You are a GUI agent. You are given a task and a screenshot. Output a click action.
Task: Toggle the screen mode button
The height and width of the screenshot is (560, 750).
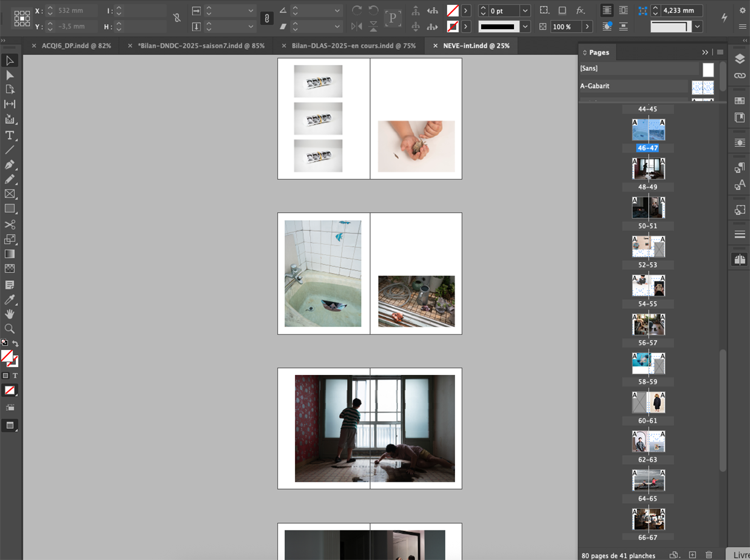[10, 425]
